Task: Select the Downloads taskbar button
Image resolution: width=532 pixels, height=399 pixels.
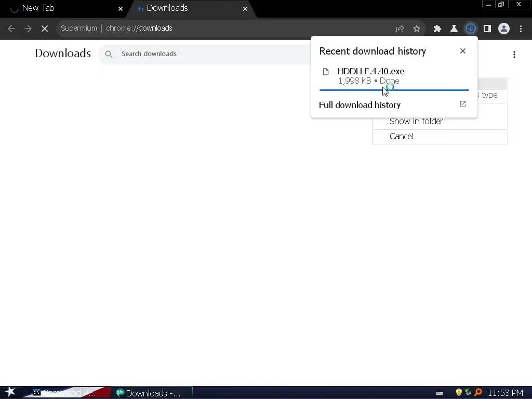Action: pos(152,393)
